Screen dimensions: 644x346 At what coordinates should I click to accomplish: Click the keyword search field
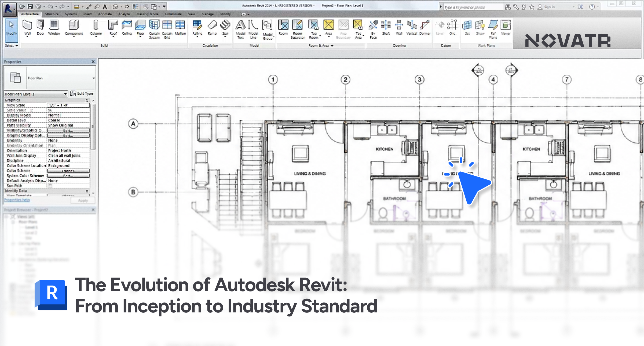tap(473, 7)
